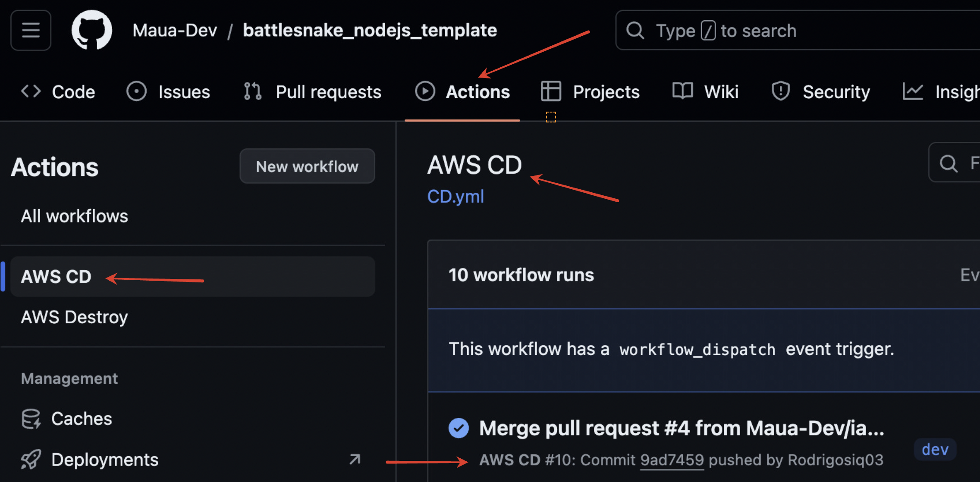Open the CD.yml workflow file link
The height and width of the screenshot is (482, 980).
click(x=455, y=197)
